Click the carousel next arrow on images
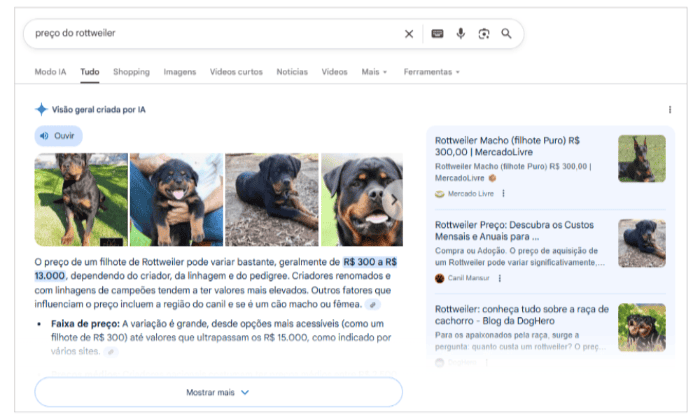Viewport: 700px width, 420px height. (393, 200)
